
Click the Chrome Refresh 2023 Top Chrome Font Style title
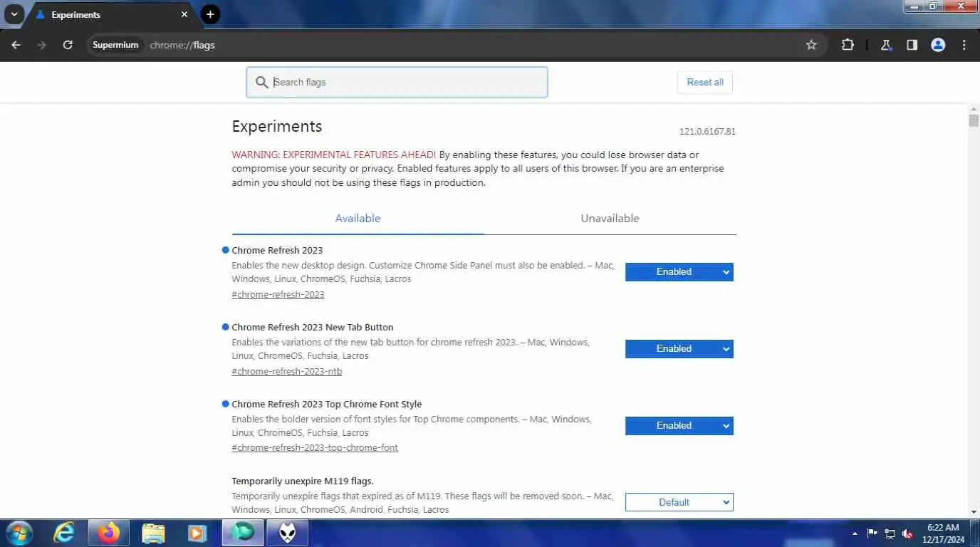(x=327, y=405)
